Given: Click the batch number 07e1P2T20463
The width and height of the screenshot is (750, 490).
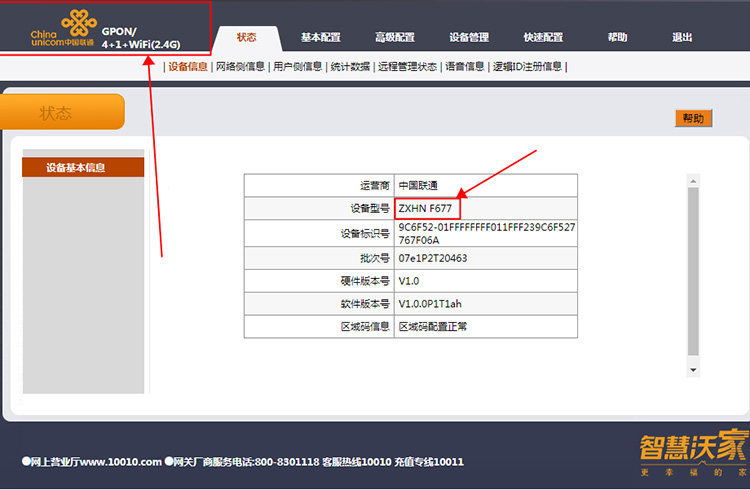Looking at the screenshot, I should (x=432, y=258).
